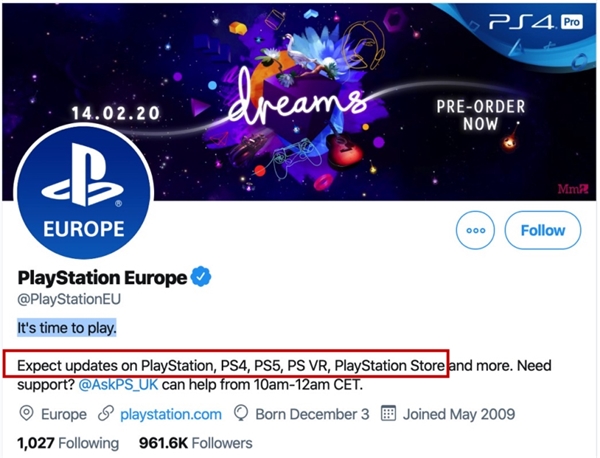The height and width of the screenshot is (458, 600).
Task: Click the chain link icon before playstation.com
Action: [105, 413]
